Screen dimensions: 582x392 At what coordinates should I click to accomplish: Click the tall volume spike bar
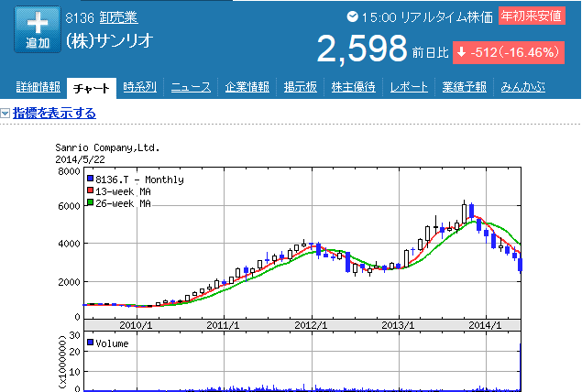pyautogui.click(x=521, y=366)
